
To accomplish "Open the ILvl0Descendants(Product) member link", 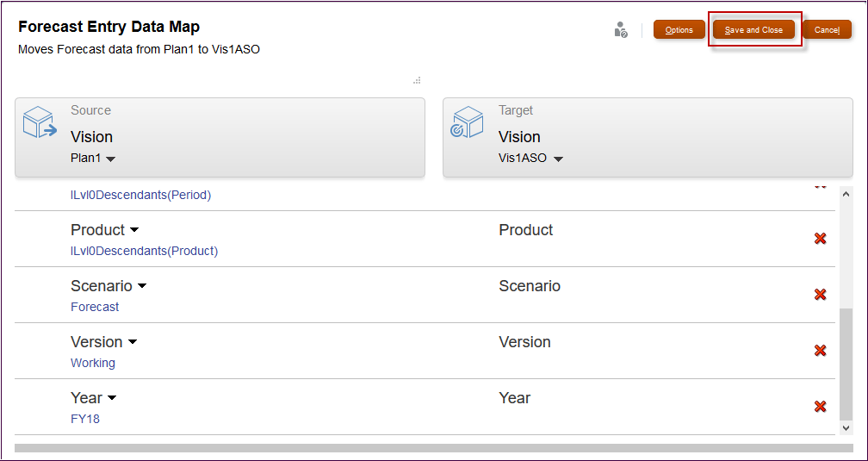I will pyautogui.click(x=145, y=251).
